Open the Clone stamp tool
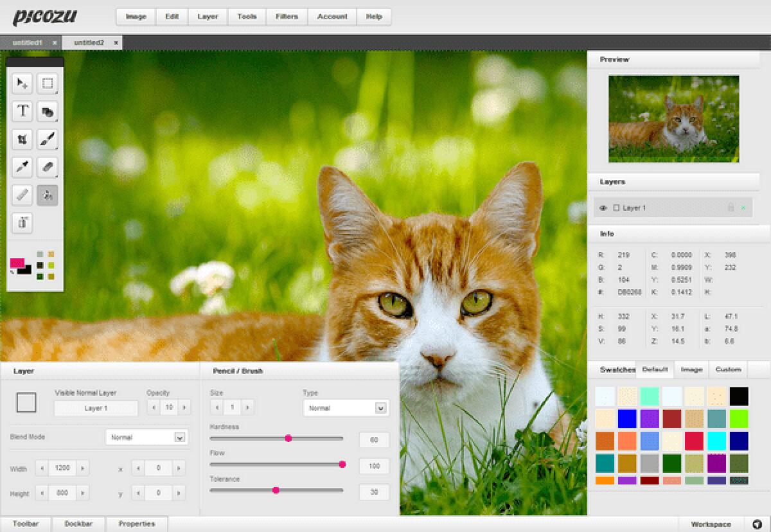 tap(48, 111)
